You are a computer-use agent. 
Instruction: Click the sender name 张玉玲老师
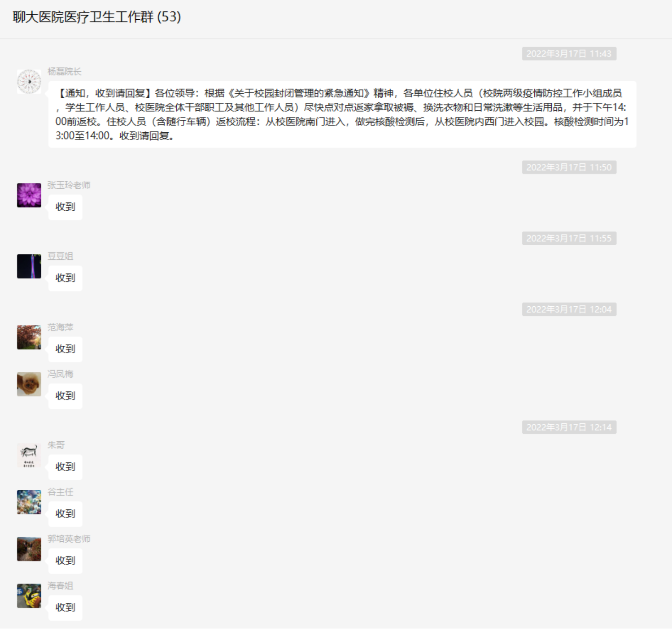point(69,185)
